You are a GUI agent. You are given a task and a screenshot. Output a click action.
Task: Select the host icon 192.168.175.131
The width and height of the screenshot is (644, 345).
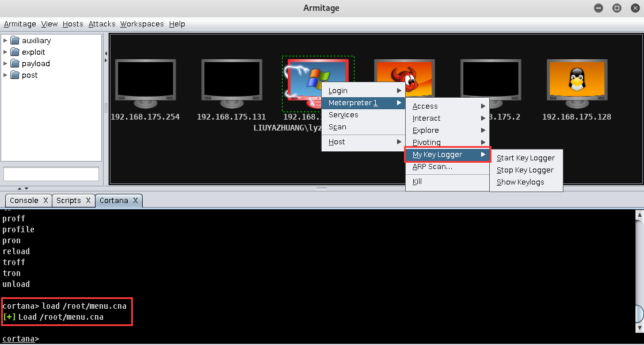(x=231, y=83)
